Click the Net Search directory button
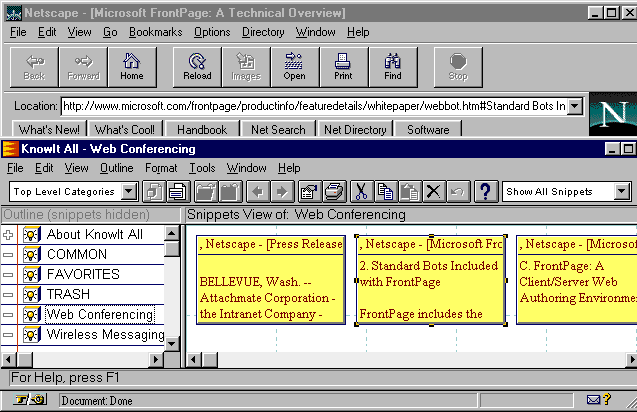This screenshot has height=412, width=637. coord(278,130)
